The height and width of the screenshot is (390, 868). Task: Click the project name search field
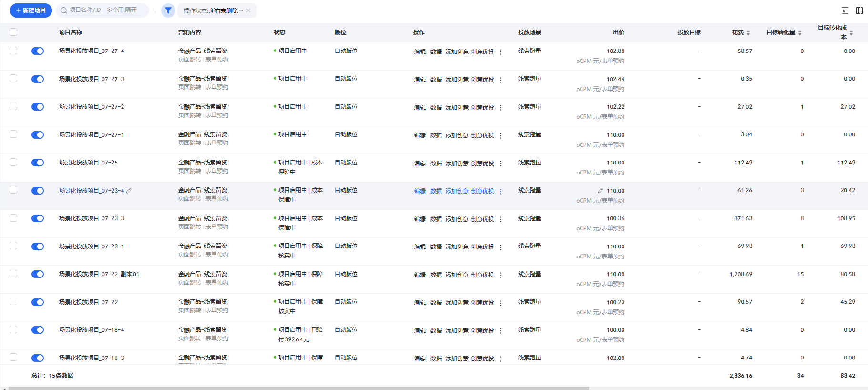coord(102,10)
